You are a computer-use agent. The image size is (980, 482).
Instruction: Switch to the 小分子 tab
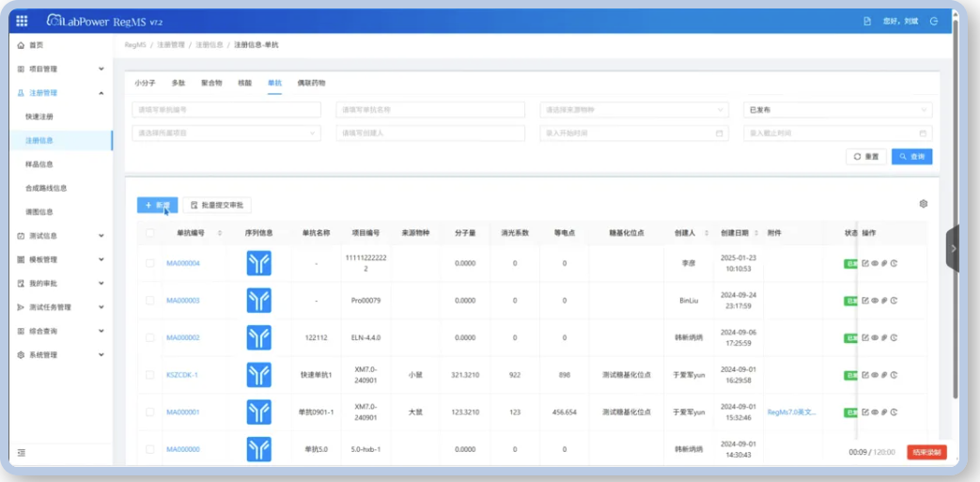(x=145, y=83)
